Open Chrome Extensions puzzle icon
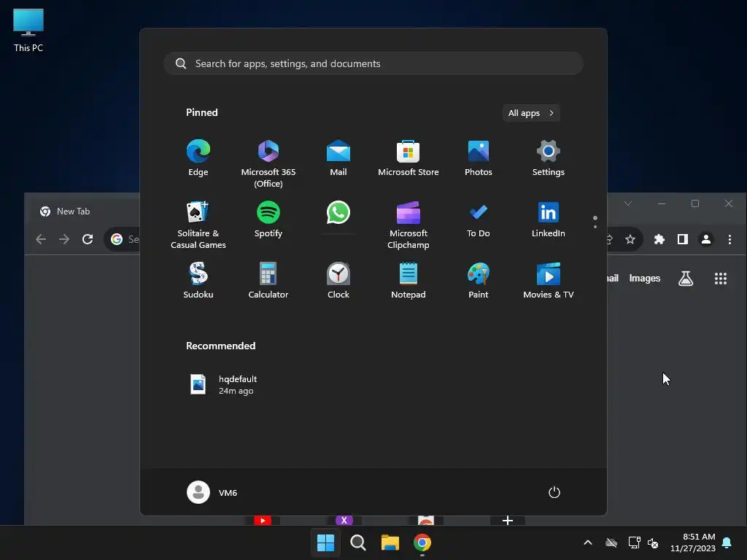The image size is (747, 560). pos(659,239)
